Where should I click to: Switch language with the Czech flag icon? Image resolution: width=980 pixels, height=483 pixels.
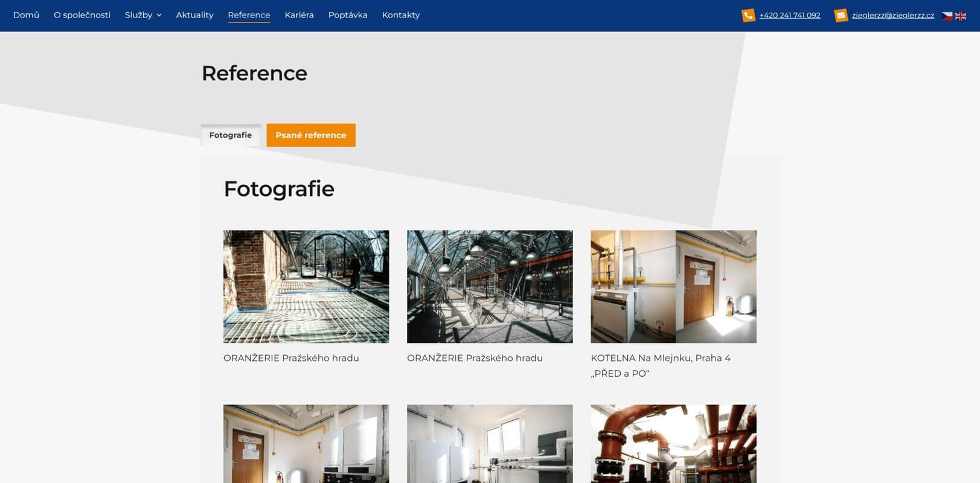pos(947,16)
